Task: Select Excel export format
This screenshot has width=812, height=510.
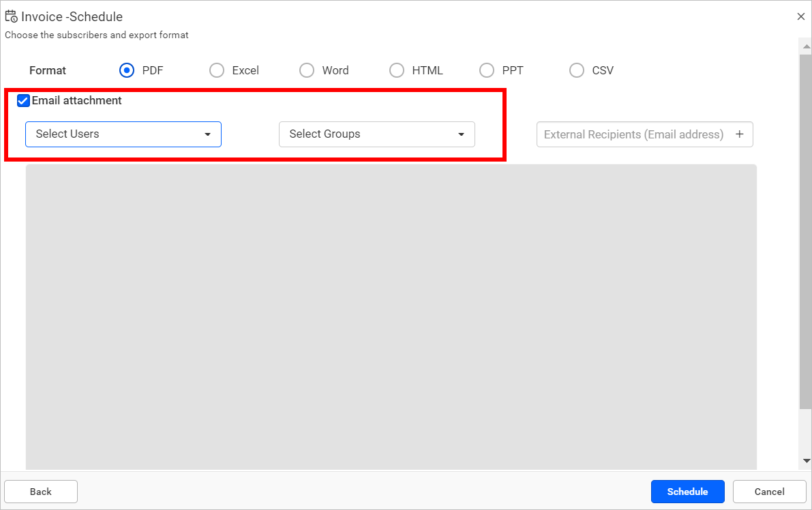Action: pos(217,70)
